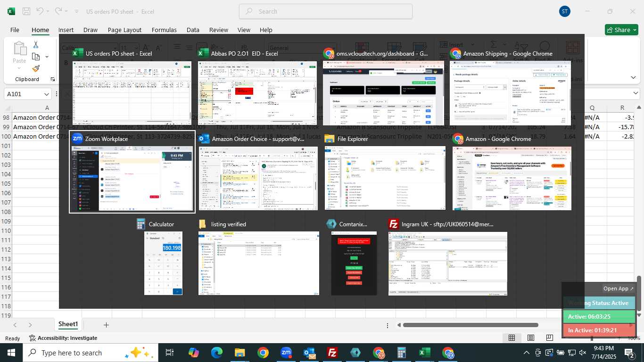Switch to Page Break Preview in the status bar
The height and width of the screenshot is (362, 644).
[550, 337]
